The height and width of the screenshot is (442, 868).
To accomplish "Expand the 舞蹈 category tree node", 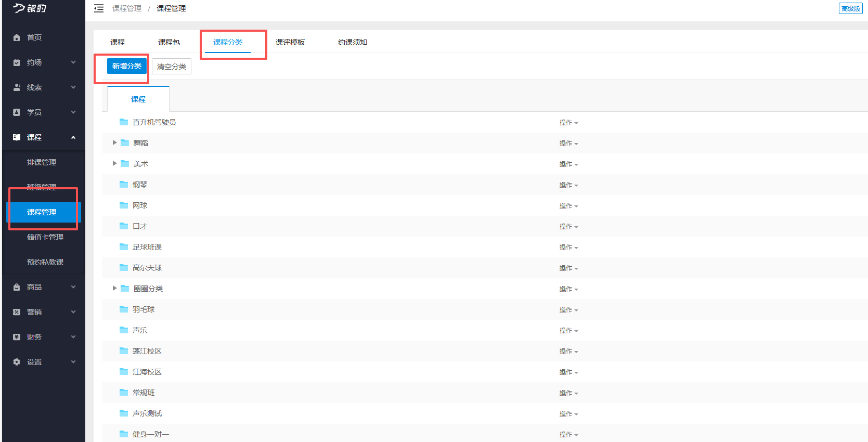I will point(114,142).
